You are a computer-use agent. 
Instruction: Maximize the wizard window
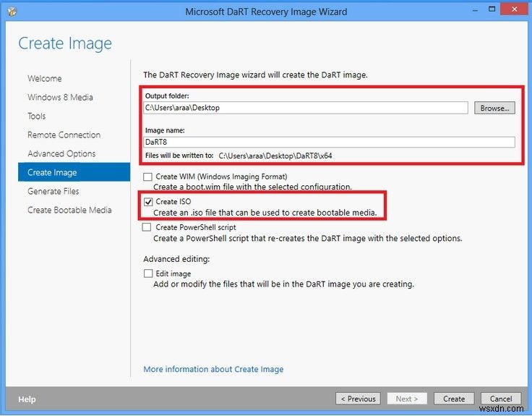492,9
